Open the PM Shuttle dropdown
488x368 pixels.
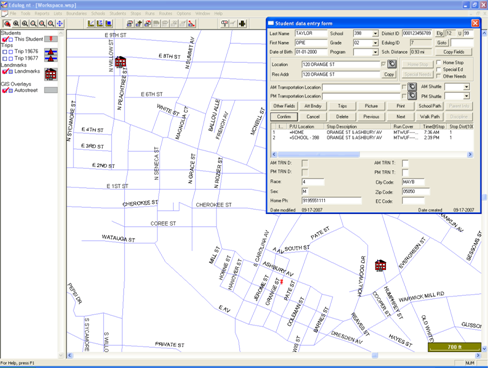click(x=466, y=96)
